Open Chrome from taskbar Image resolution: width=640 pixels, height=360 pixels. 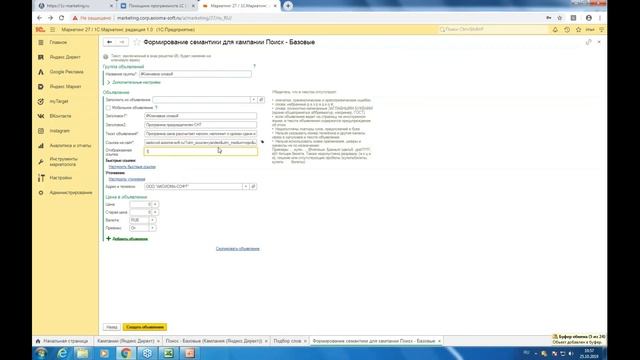click(126, 353)
